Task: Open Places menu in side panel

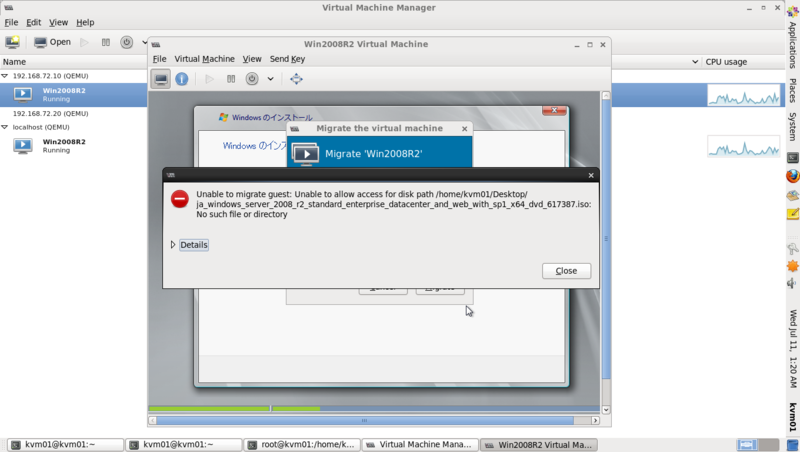Action: pos(792,90)
